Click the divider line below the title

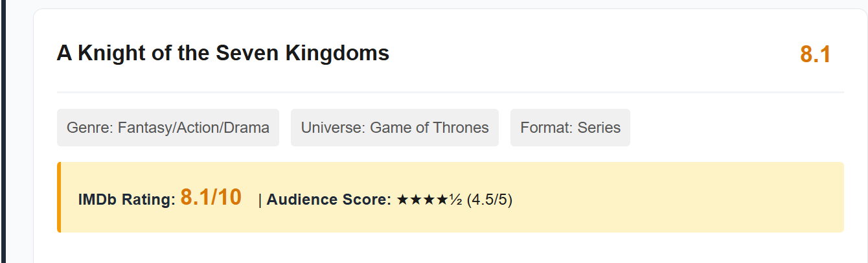(450, 92)
